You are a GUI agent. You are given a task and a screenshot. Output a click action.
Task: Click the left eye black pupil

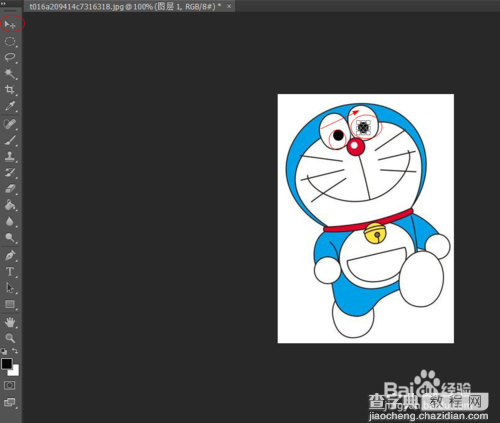coord(338,135)
